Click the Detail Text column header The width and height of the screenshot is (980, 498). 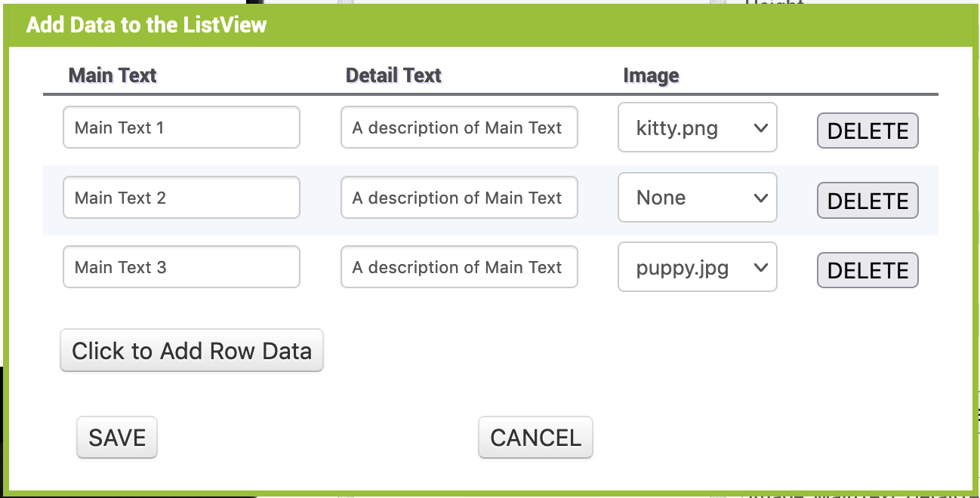[393, 75]
